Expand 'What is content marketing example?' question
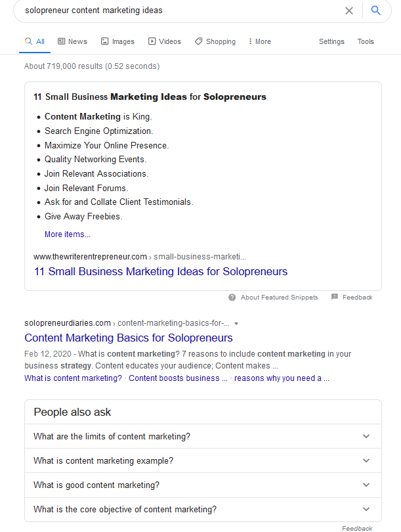This screenshot has height=532, width=401. pyautogui.click(x=203, y=461)
